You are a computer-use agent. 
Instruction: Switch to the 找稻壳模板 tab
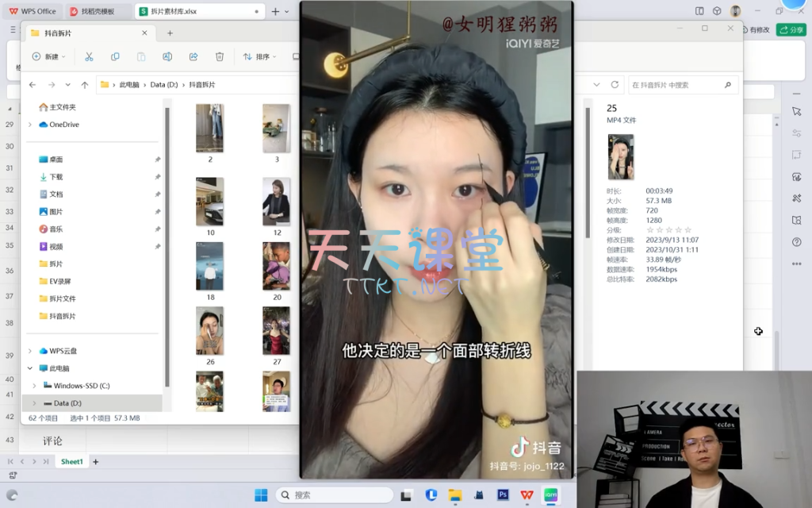pos(93,11)
